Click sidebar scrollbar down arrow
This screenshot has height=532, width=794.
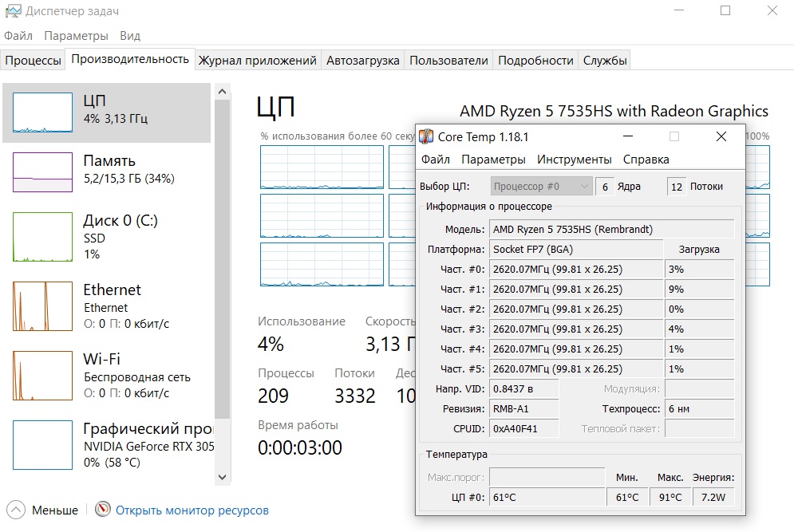pyautogui.click(x=222, y=477)
